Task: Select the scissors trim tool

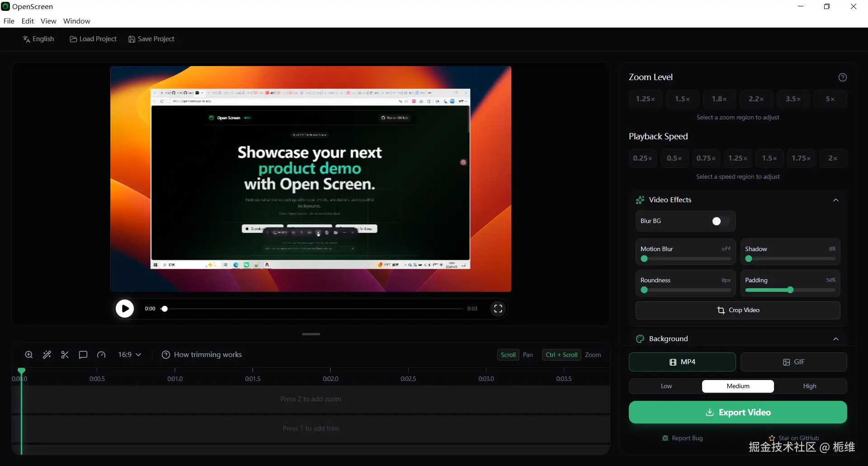Action: pyautogui.click(x=65, y=355)
